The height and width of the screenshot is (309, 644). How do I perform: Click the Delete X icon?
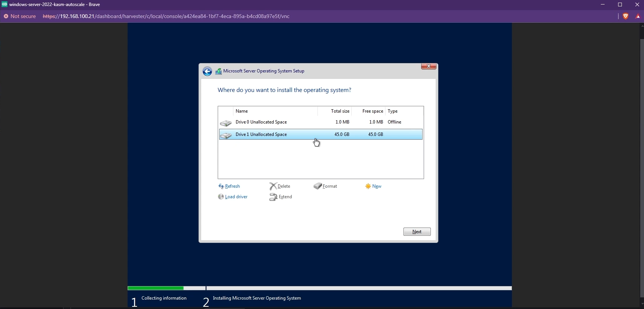273,186
